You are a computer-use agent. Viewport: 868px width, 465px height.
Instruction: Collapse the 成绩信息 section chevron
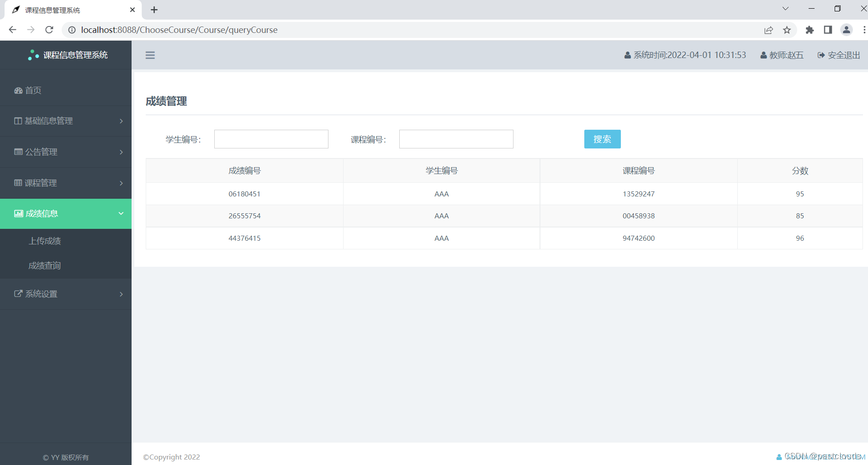[121, 213]
